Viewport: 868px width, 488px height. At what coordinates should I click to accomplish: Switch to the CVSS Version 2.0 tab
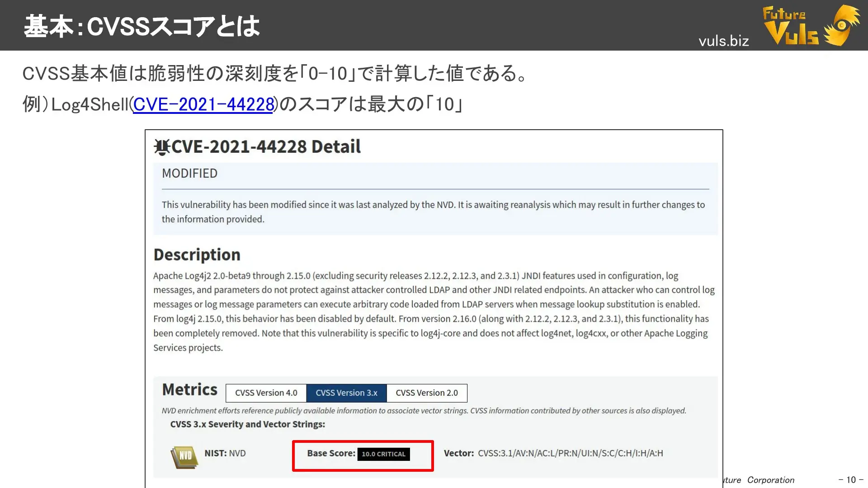tap(426, 393)
